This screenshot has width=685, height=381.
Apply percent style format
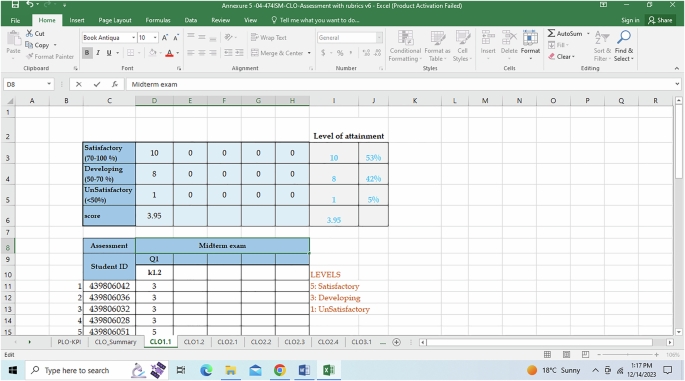tap(340, 53)
